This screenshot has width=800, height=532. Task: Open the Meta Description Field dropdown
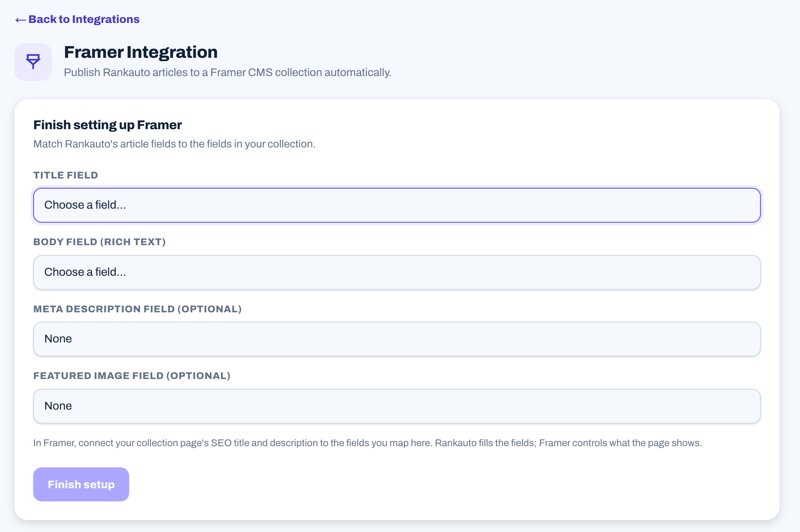coord(397,339)
